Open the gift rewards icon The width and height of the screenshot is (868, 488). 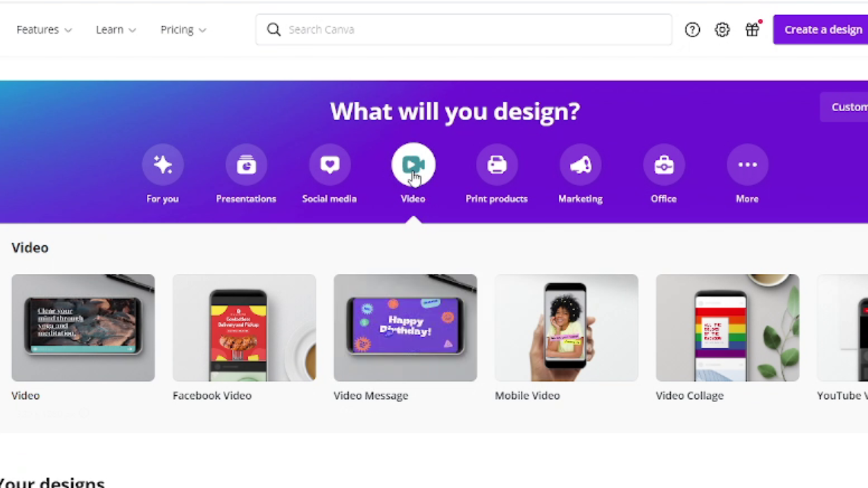[x=752, y=30]
